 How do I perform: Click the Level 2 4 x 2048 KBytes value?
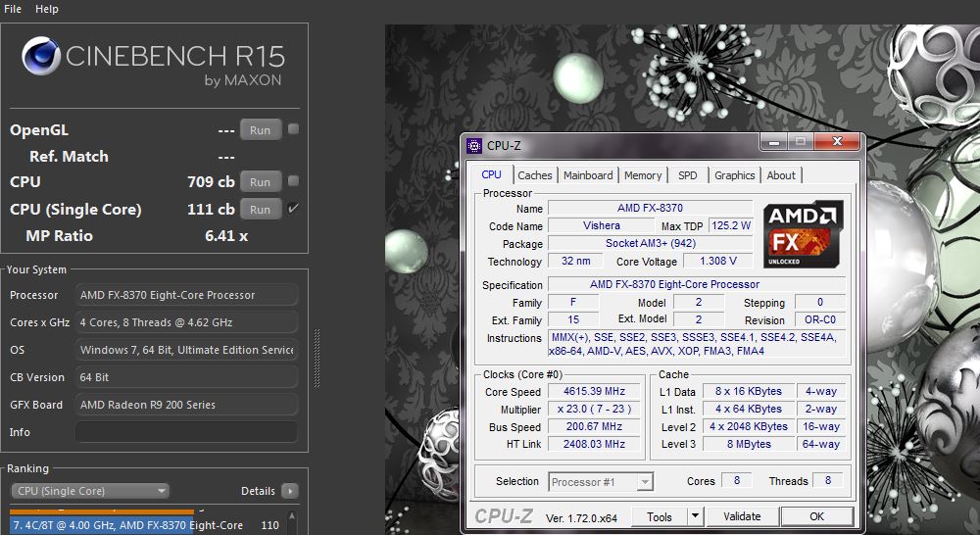click(x=749, y=426)
